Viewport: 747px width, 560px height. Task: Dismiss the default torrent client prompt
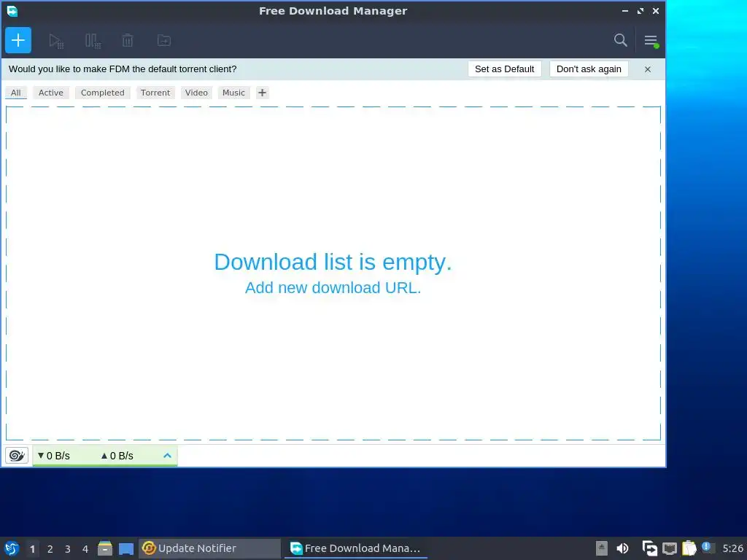(648, 69)
